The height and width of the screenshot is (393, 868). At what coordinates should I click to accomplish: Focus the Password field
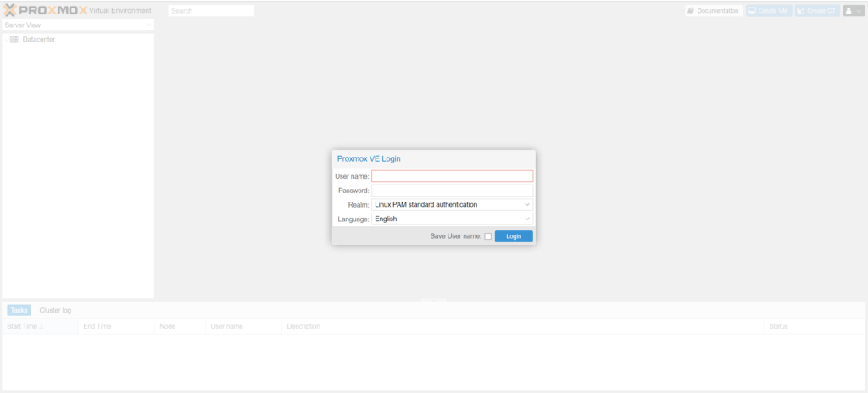coord(453,191)
